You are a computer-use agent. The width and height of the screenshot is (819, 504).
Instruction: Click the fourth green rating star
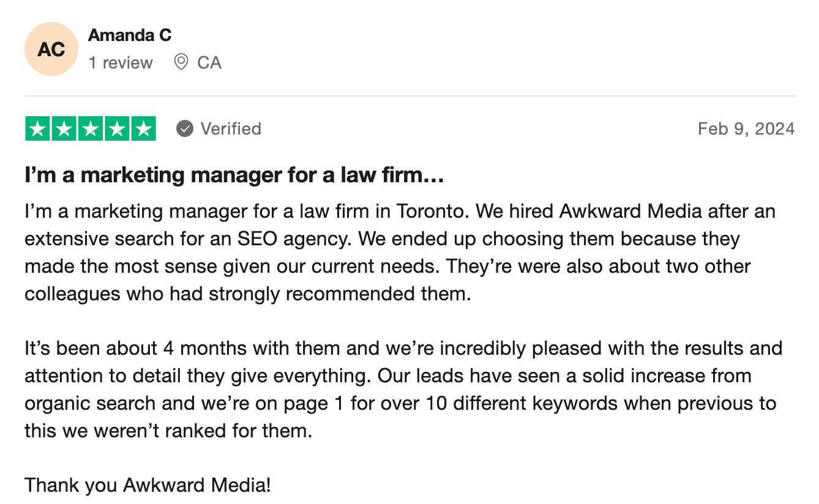[x=117, y=128]
